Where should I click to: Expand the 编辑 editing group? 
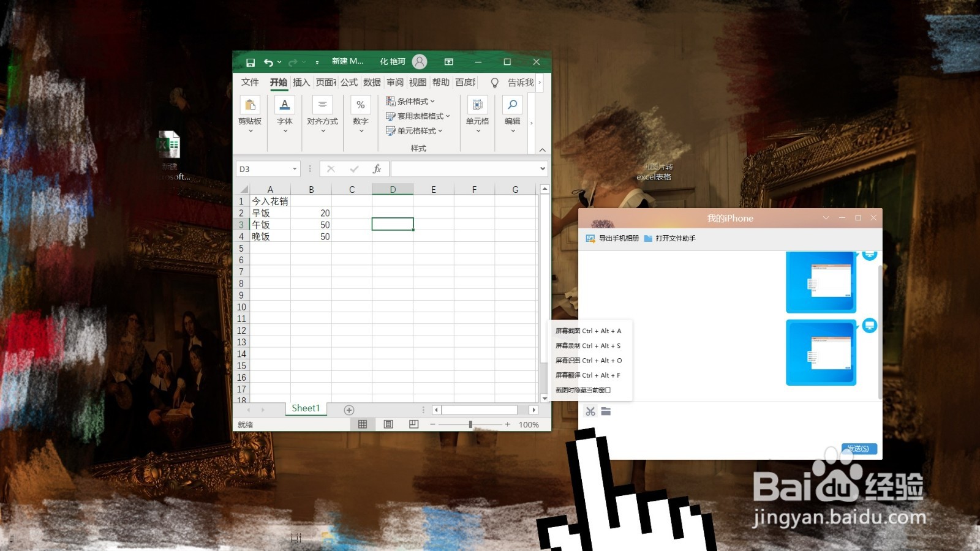(x=513, y=115)
